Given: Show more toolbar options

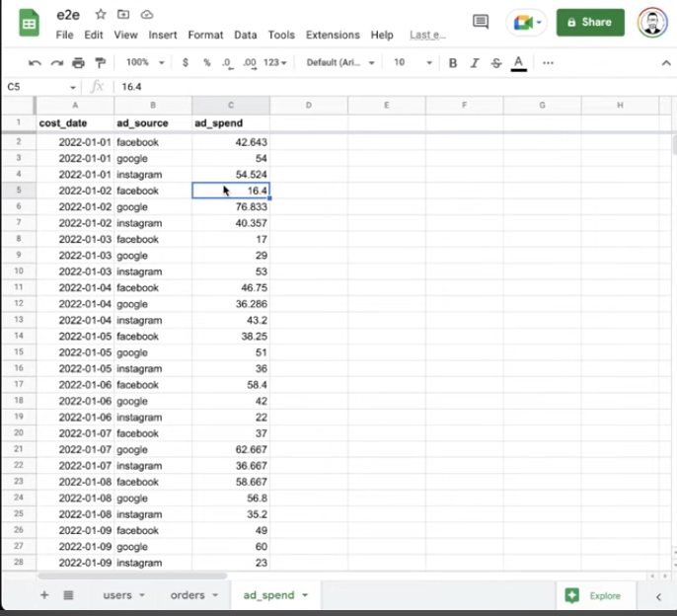Looking at the screenshot, I should [548, 63].
